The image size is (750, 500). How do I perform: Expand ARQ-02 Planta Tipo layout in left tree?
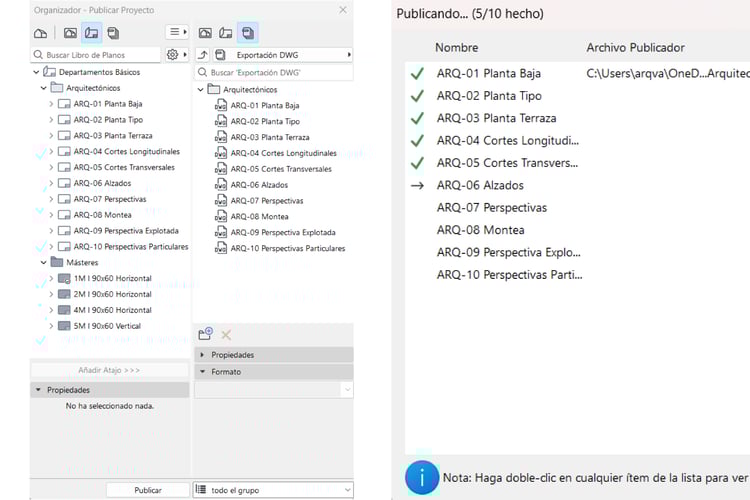51,120
